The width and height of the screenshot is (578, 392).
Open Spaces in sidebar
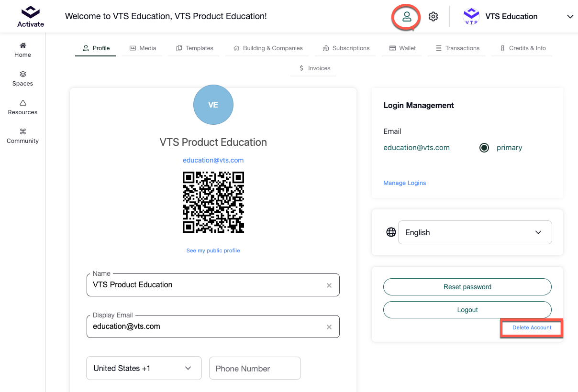[x=22, y=79]
